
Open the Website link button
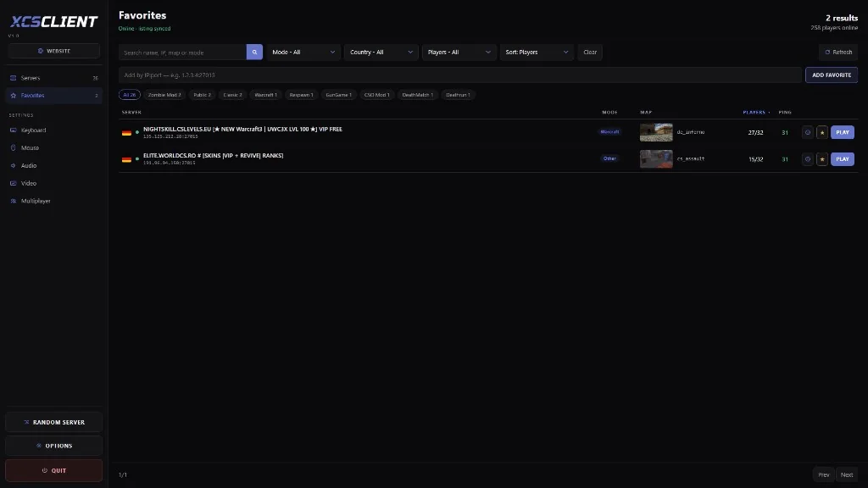[x=53, y=51]
